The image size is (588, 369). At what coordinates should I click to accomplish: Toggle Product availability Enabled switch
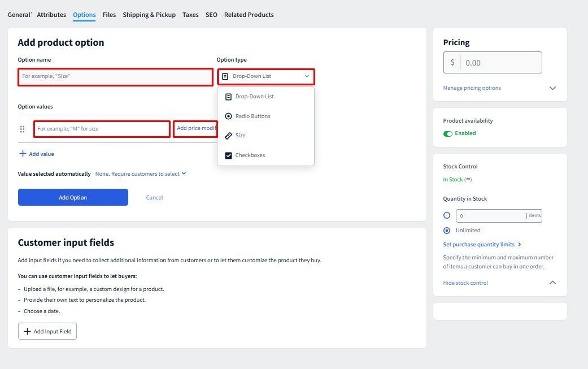(448, 134)
